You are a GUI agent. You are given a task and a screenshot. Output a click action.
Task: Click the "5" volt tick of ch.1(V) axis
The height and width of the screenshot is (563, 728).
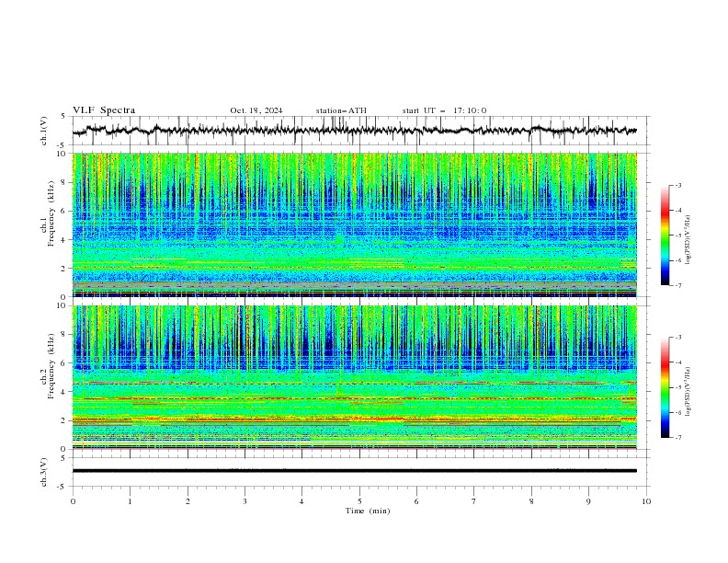pos(63,116)
